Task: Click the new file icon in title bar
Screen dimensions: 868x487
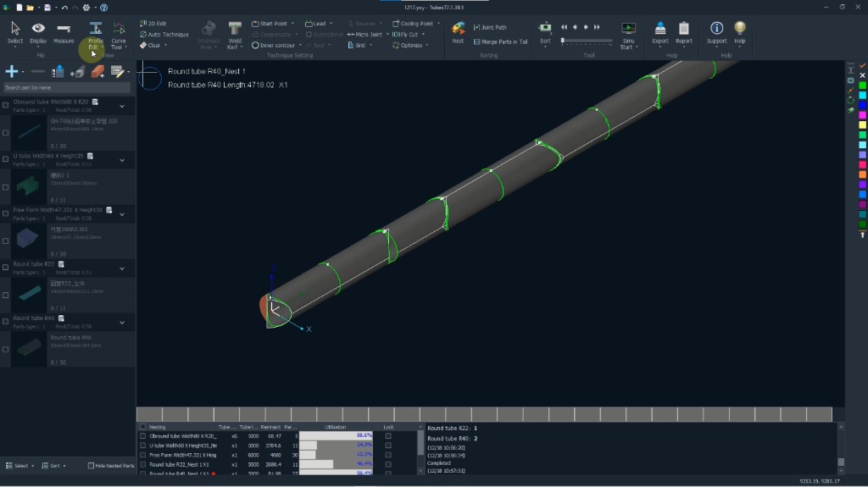Action: point(19,8)
